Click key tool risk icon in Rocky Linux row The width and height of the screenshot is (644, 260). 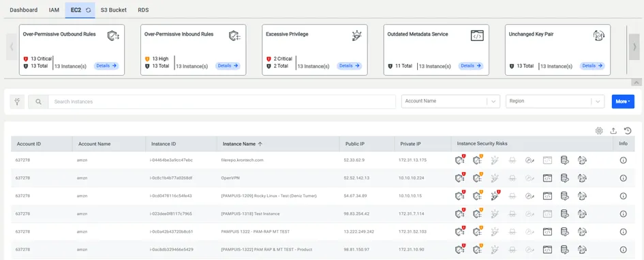(530, 196)
